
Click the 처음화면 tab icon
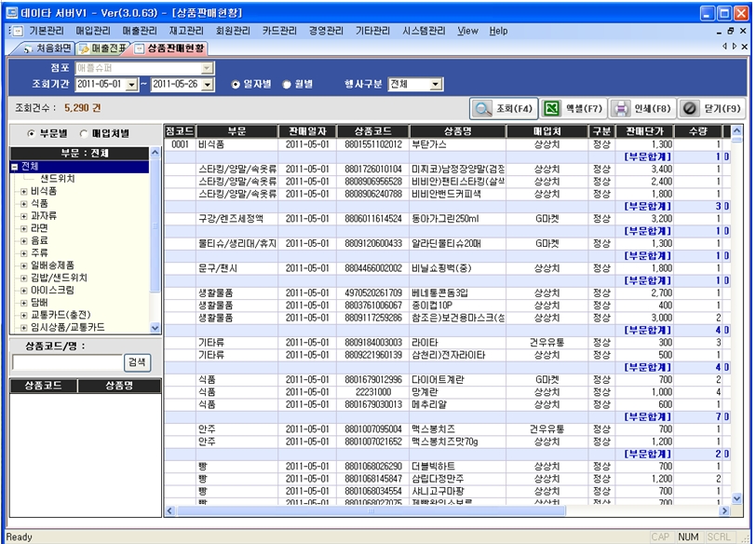[27, 48]
